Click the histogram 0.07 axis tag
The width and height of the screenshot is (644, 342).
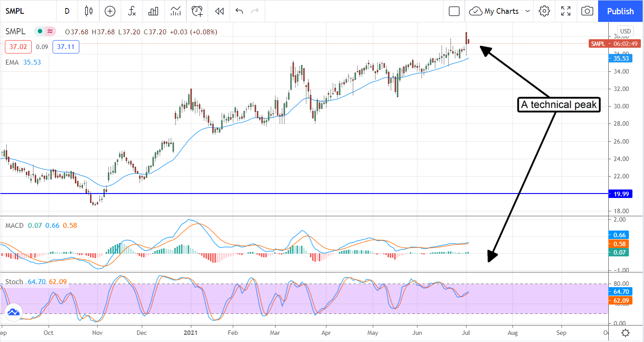click(618, 253)
